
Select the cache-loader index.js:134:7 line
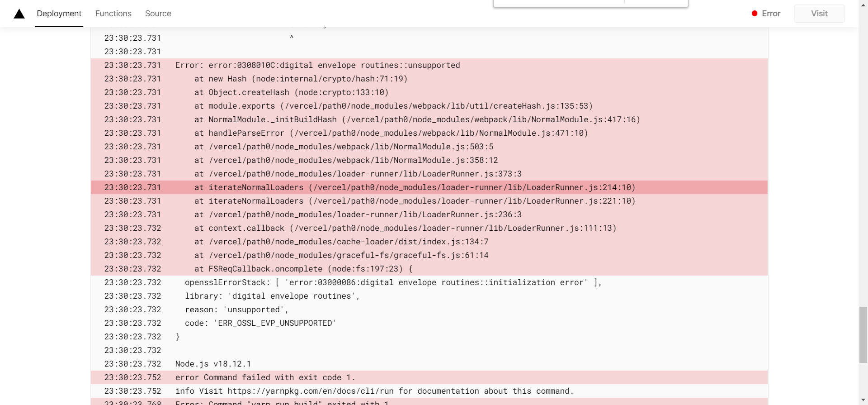pos(429,242)
